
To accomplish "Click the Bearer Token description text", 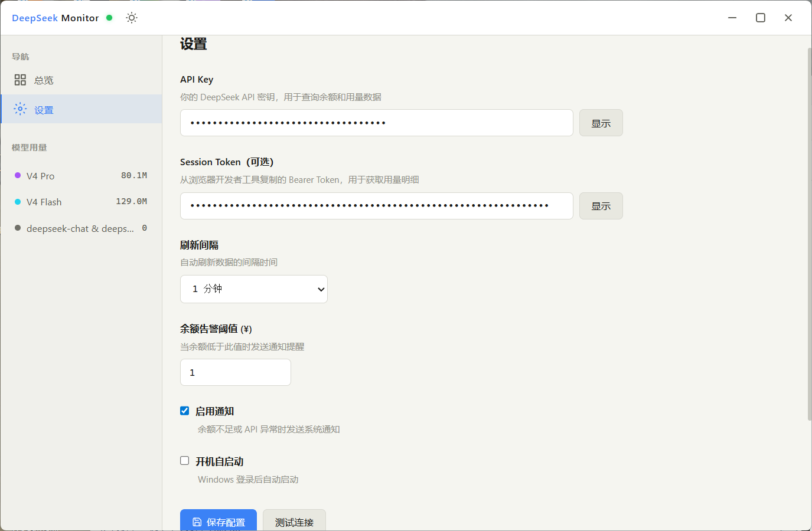I will point(299,179).
